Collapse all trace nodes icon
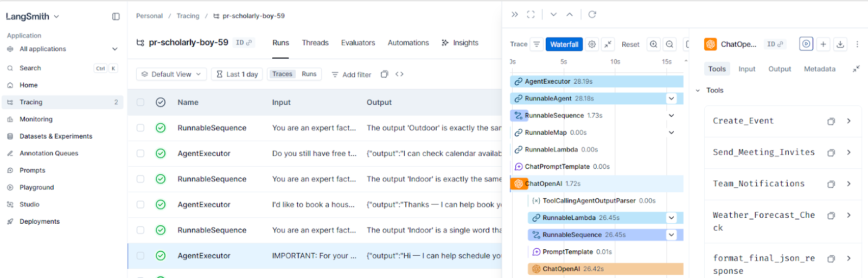 pos(608,45)
